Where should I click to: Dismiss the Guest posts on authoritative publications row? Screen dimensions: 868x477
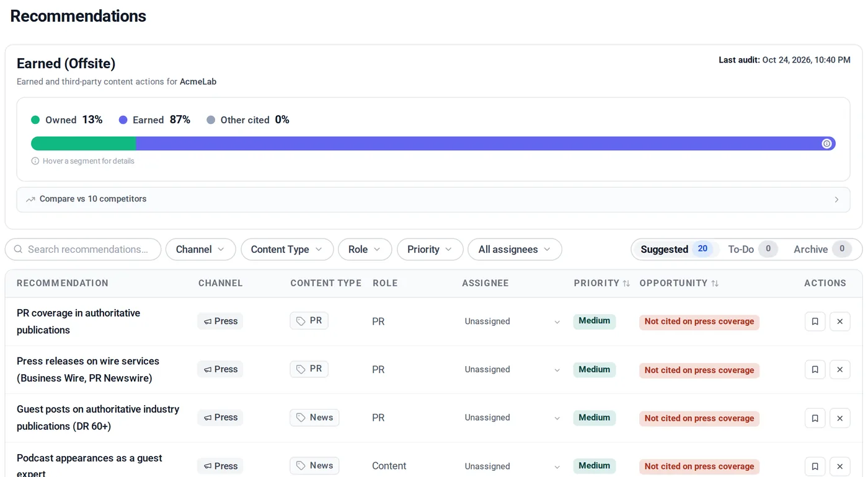tap(839, 418)
